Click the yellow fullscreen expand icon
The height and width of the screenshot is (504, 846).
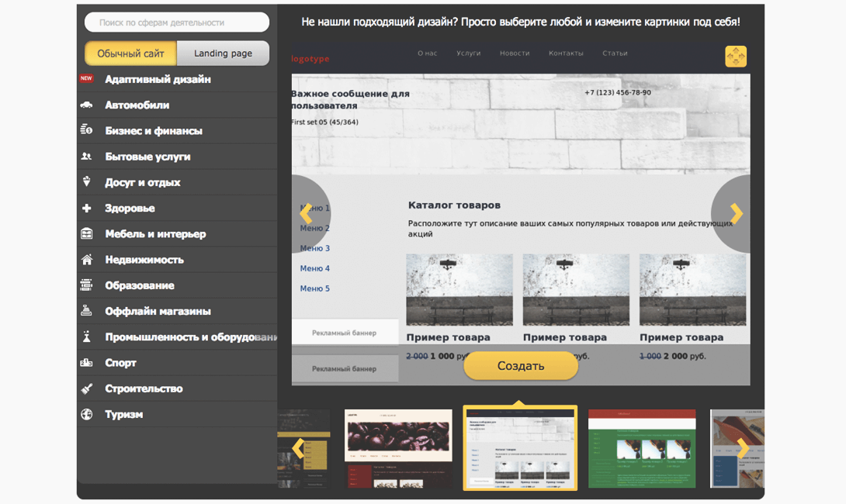[736, 56]
